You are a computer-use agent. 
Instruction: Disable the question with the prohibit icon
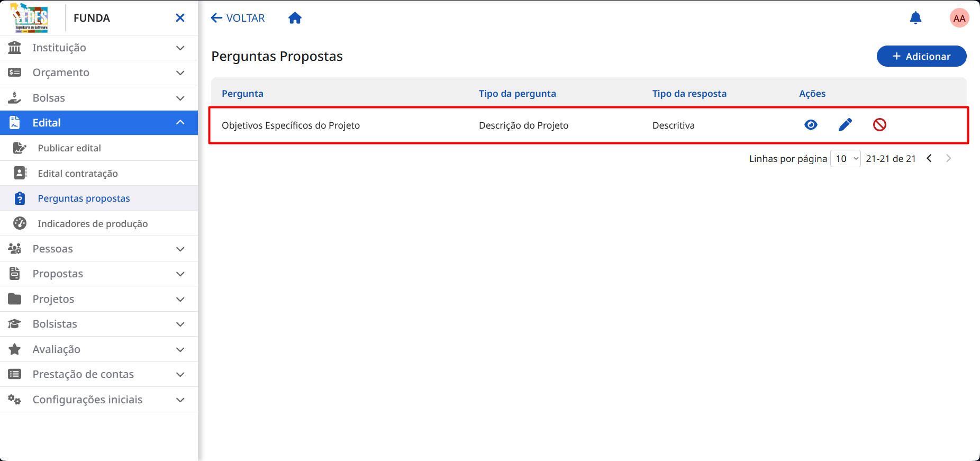pyautogui.click(x=879, y=125)
